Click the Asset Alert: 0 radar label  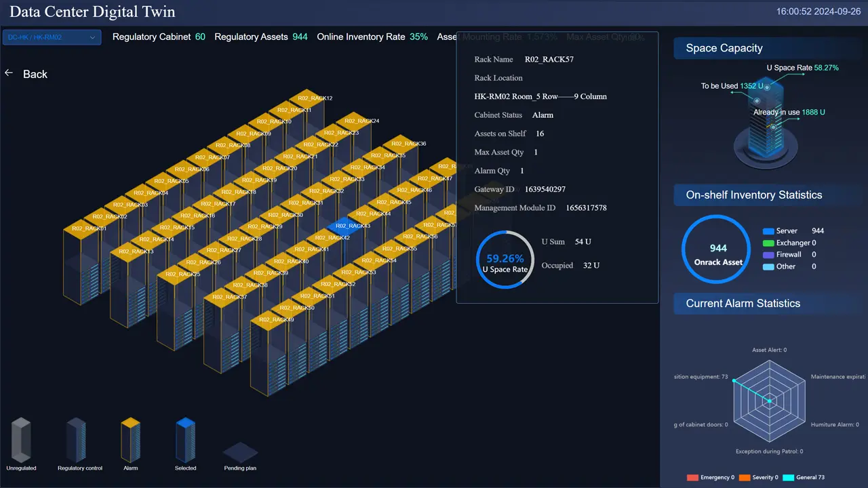(769, 350)
